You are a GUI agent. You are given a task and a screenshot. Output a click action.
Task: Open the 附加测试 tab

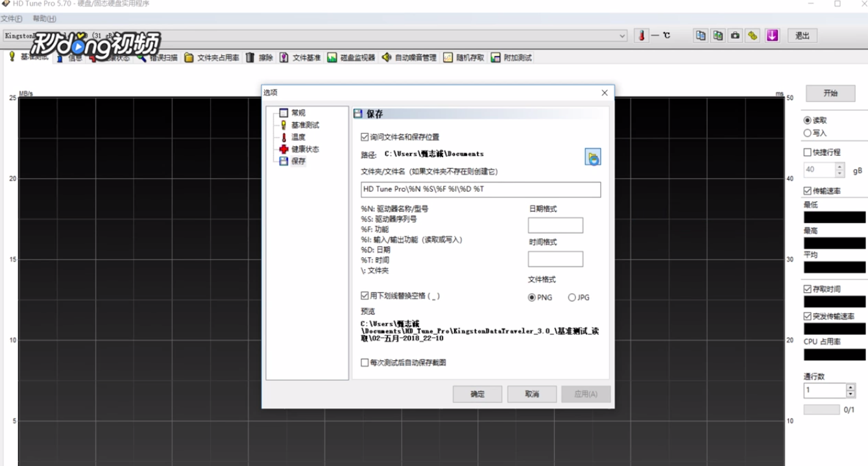(x=511, y=58)
